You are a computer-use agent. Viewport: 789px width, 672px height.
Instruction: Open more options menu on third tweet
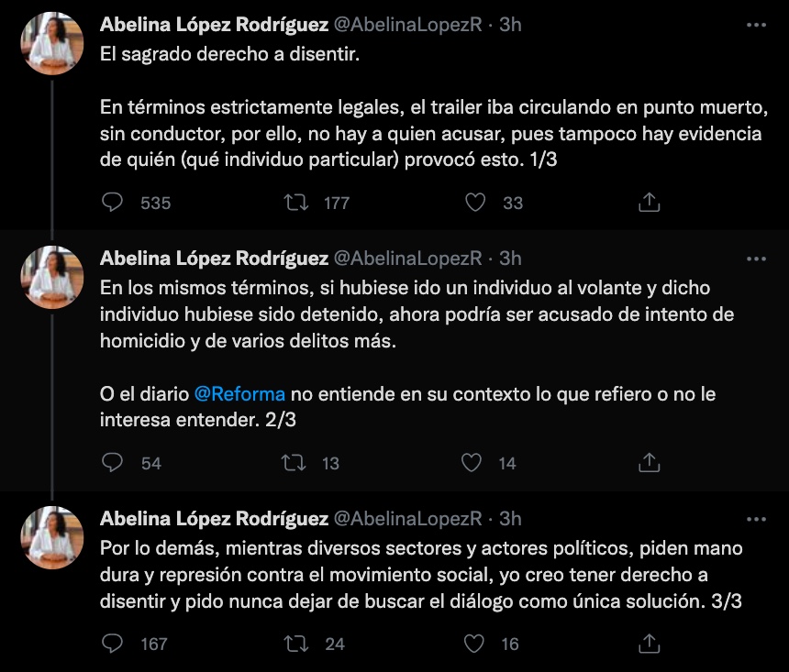(x=756, y=519)
